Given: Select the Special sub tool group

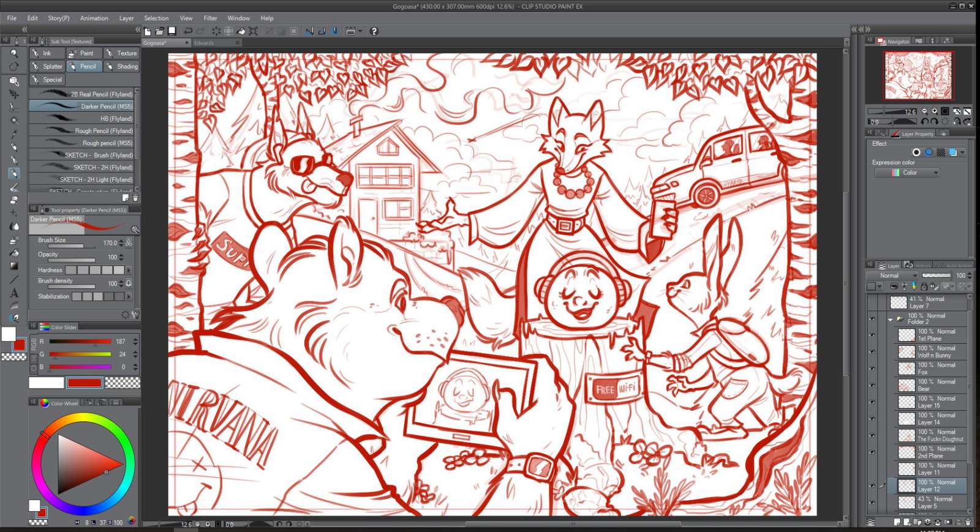Looking at the screenshot, I should (47, 80).
